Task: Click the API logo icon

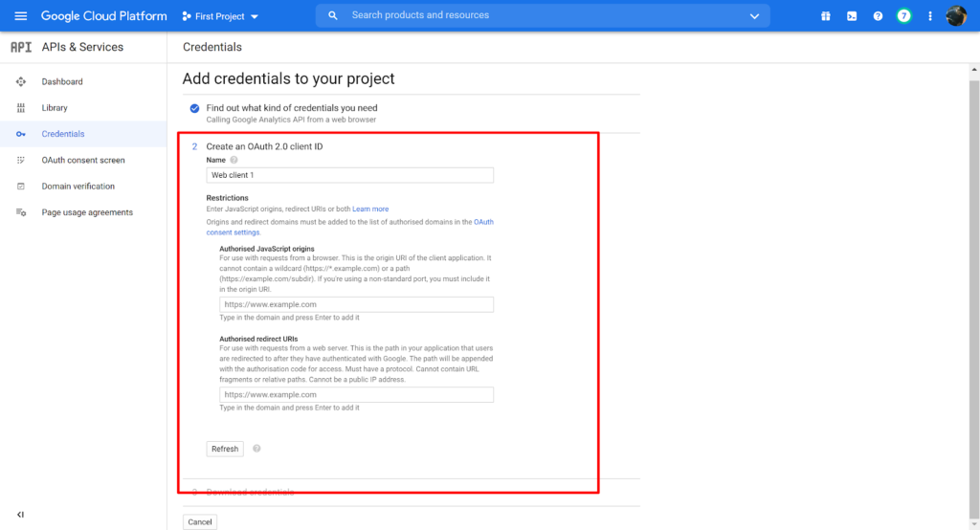Action: click(21, 47)
